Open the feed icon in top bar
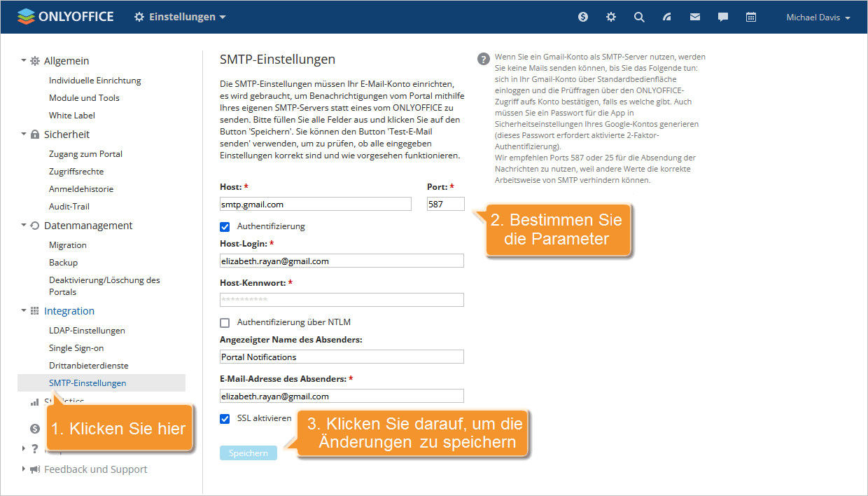This screenshot has height=496, width=868. coord(667,17)
